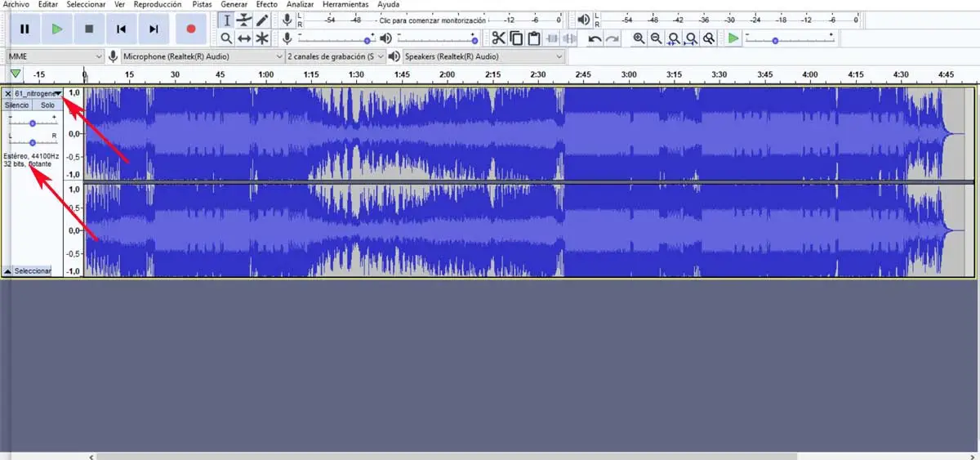Click the speaker icon beside the Speakers device
The height and width of the screenshot is (460, 980).
[x=394, y=56]
